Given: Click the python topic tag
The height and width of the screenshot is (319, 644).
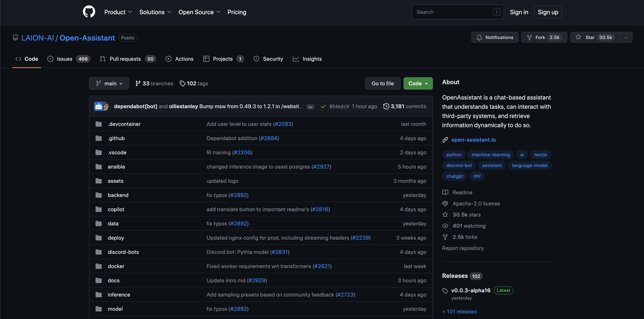Looking at the screenshot, I should pos(454,155).
